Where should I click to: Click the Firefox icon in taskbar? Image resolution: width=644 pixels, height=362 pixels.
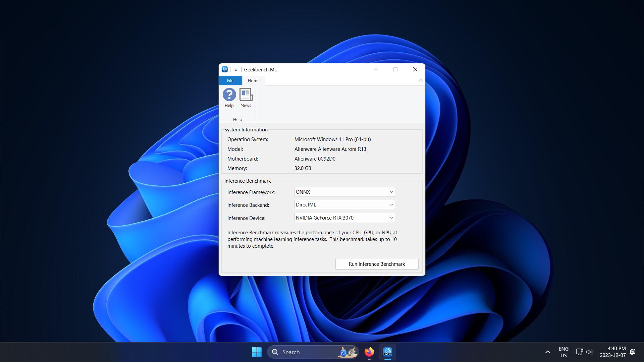pyautogui.click(x=369, y=352)
